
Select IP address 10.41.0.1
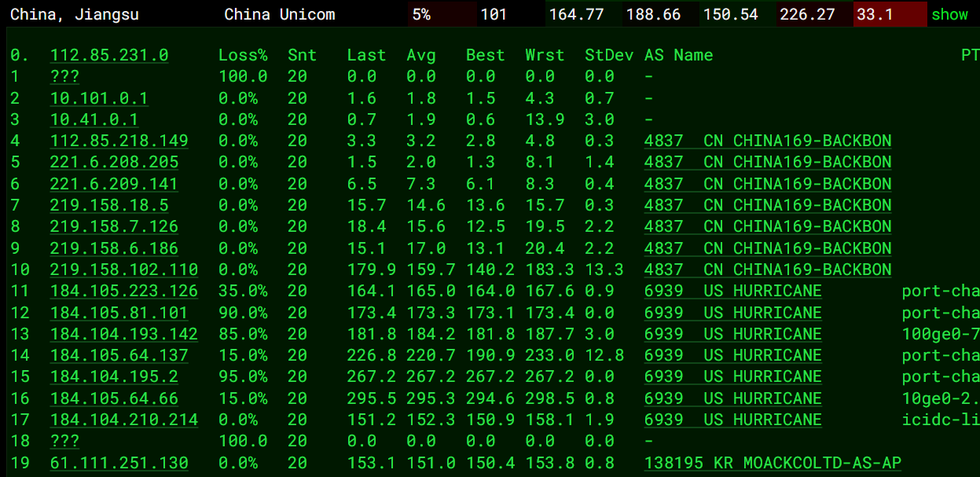pos(94,119)
